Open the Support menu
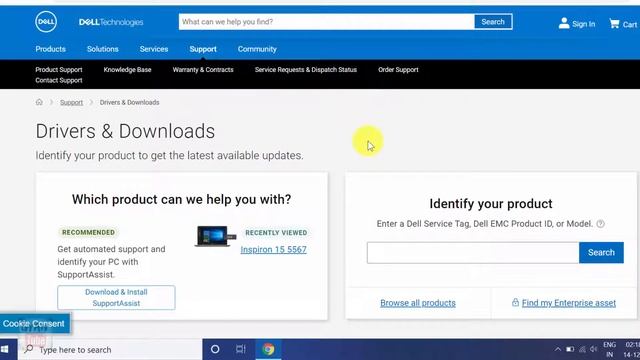This screenshot has height=360, width=640. click(203, 49)
